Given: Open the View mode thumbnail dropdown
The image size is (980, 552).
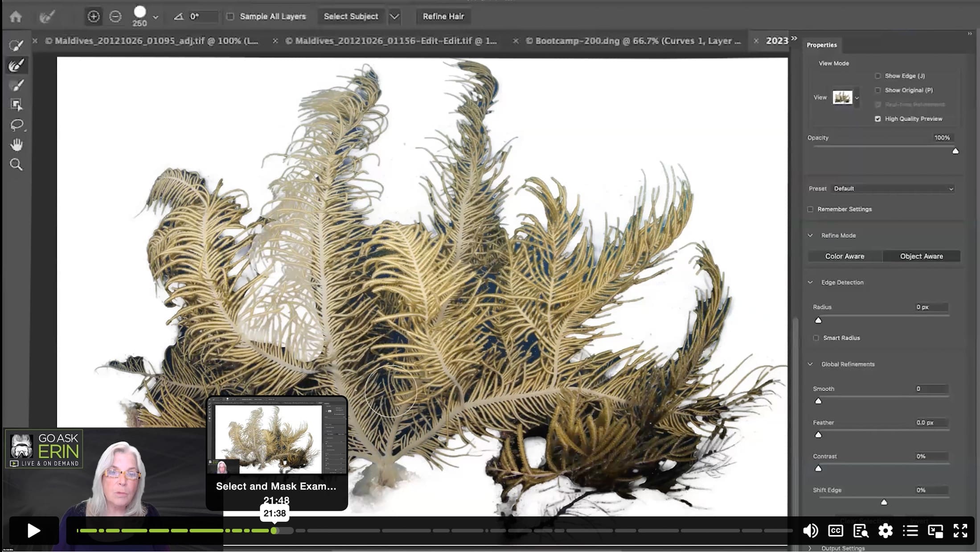Looking at the screenshot, I should tap(857, 98).
